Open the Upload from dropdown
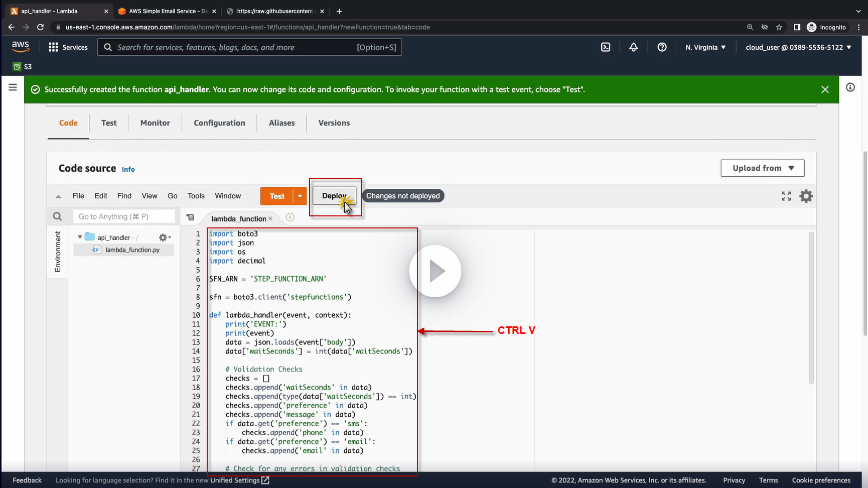Image resolution: width=868 pixels, height=488 pixels. click(762, 168)
